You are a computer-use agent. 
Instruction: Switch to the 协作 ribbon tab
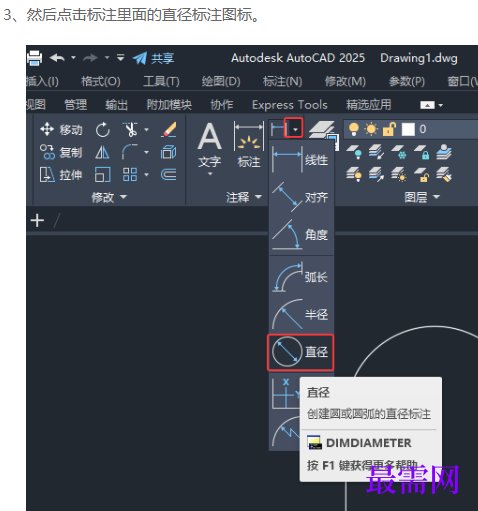[x=222, y=105]
